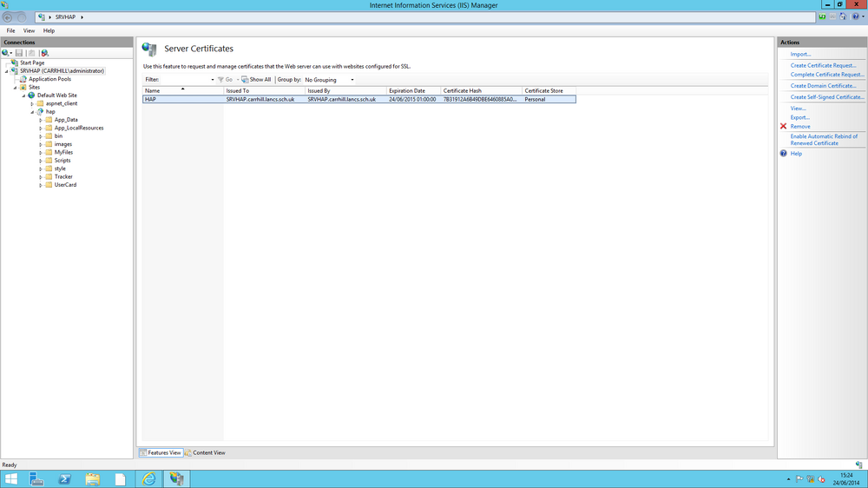
Task: Click Create Domain Certificate... link
Action: (823, 86)
